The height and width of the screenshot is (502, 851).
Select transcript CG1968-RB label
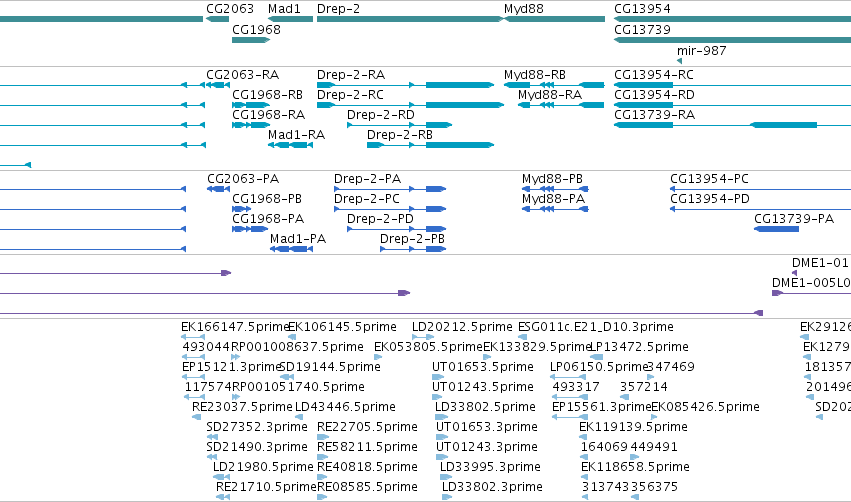(267, 94)
